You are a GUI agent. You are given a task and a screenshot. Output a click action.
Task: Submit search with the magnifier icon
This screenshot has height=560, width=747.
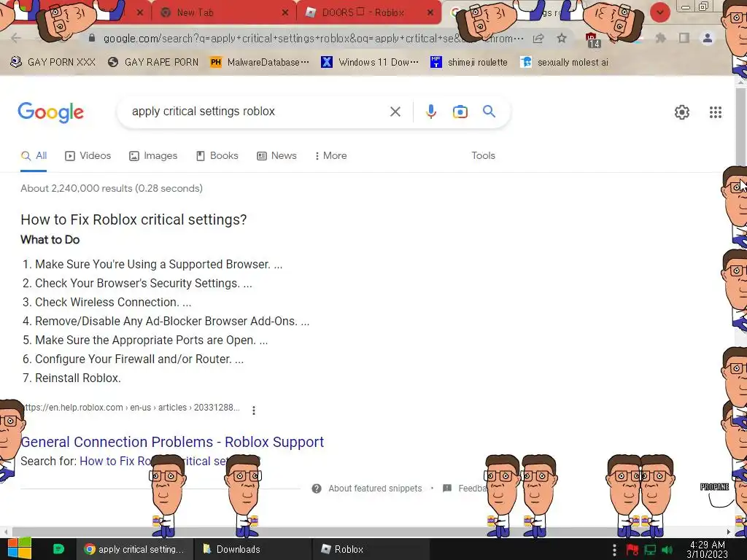pos(489,112)
